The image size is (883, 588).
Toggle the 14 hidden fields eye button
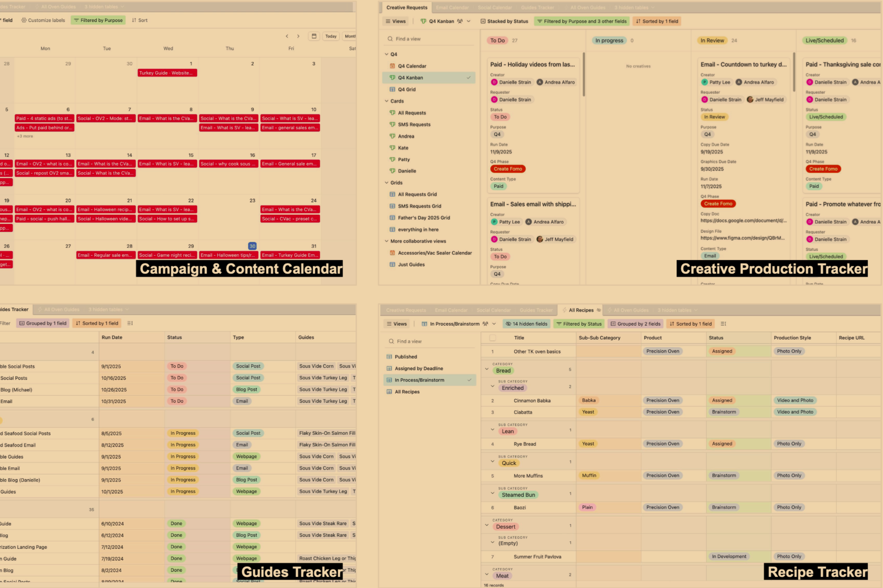click(x=526, y=323)
